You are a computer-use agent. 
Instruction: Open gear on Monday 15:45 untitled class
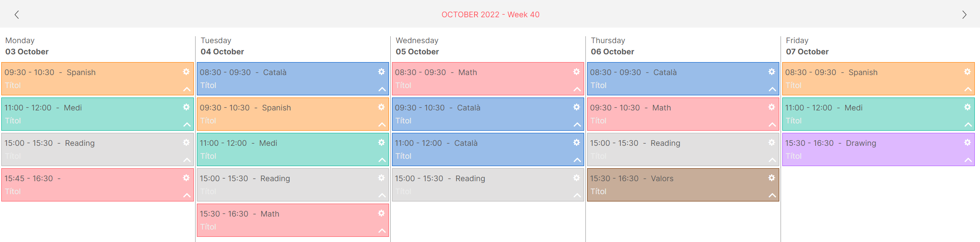pos(186,178)
